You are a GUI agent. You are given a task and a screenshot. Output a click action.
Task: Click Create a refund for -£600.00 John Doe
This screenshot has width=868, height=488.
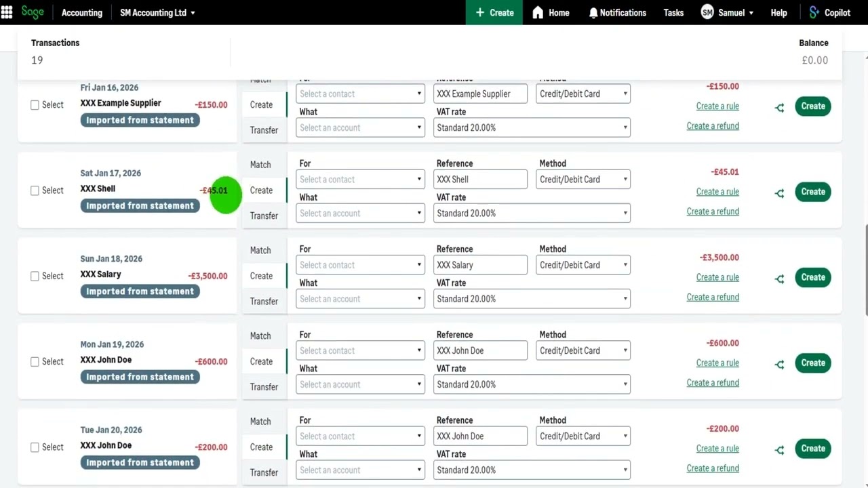pos(713,383)
